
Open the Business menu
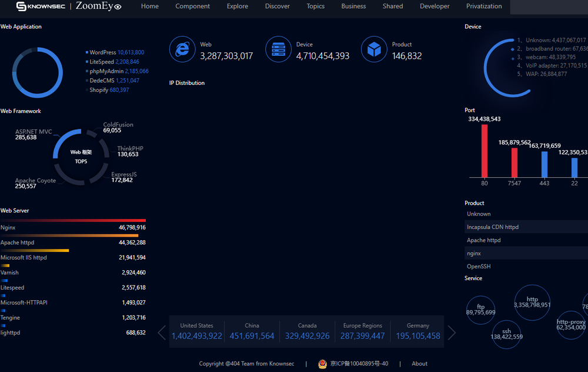tap(353, 6)
